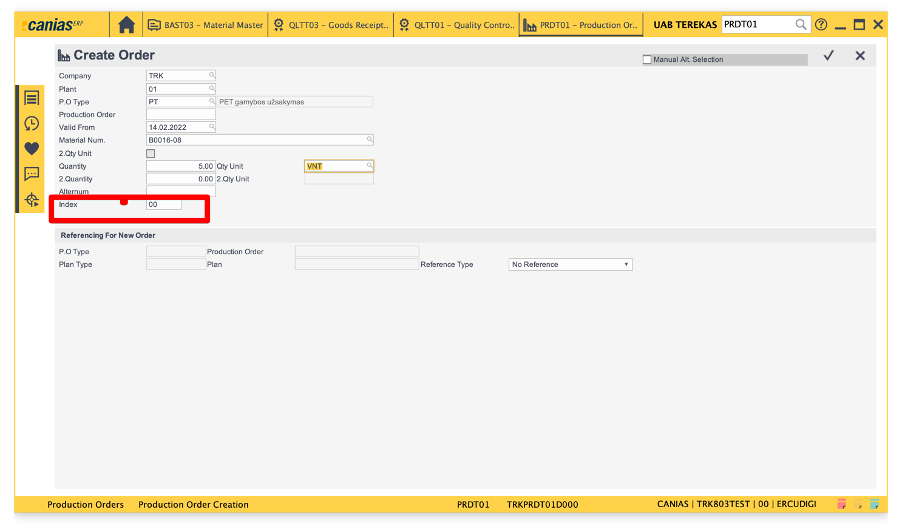The image size is (902, 530).
Task: Click the red sticky note icon
Action: (x=842, y=504)
